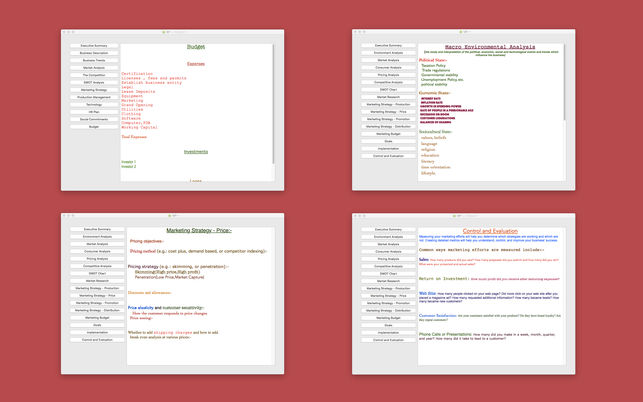The height and width of the screenshot is (402, 643).
Task: Open The Competition section button
Action: 94,75
